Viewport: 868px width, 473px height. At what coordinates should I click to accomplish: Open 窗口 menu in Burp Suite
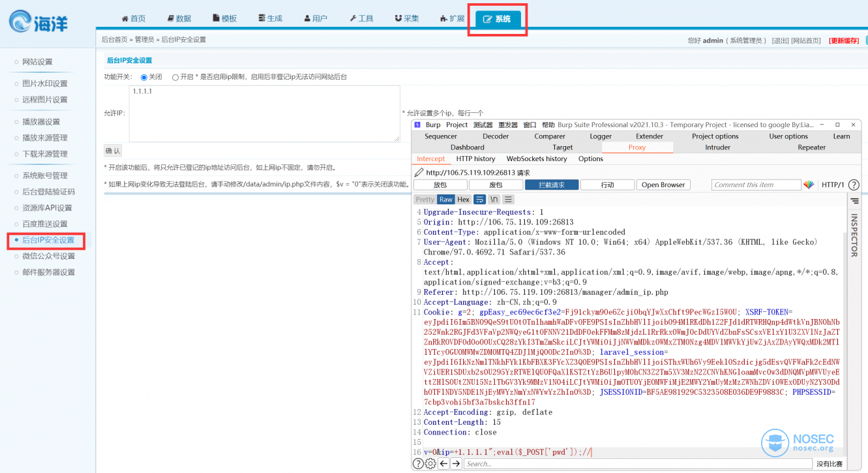(x=530, y=125)
